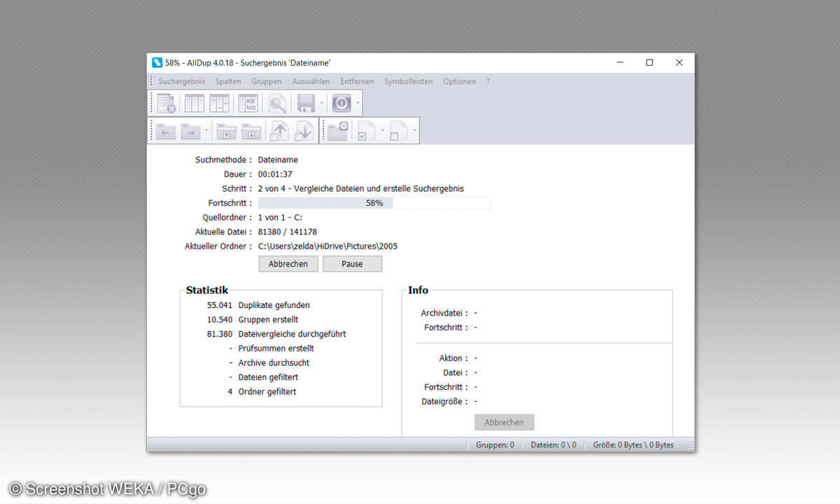Click the floppy disk save icon
840x504 pixels.
[307, 104]
